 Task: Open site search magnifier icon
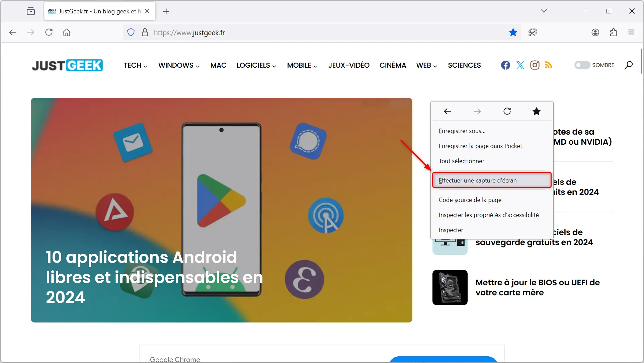(x=628, y=65)
